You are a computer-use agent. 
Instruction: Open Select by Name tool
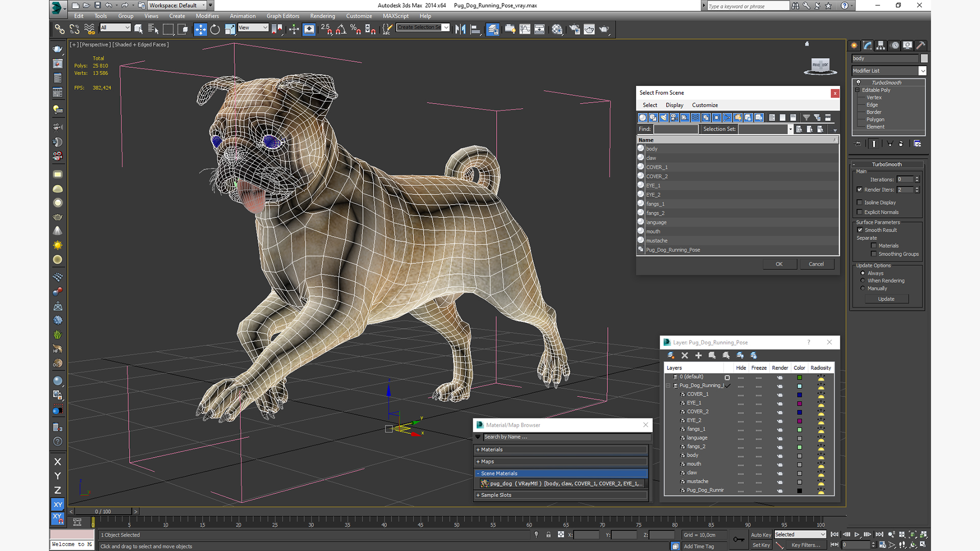click(153, 29)
